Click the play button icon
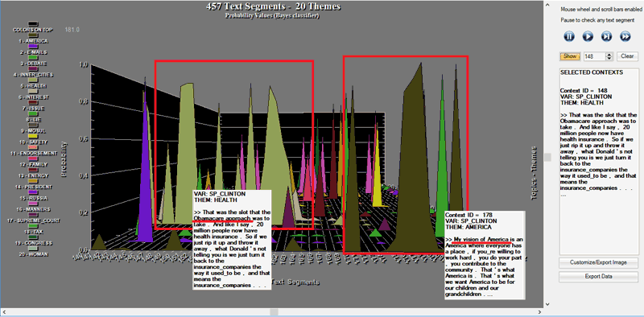The width and height of the screenshot is (644, 317). pos(588,36)
